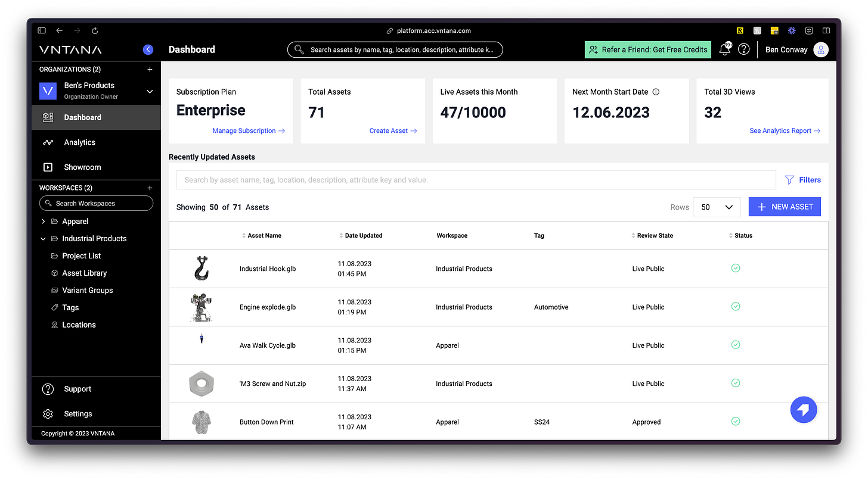Open the blue chat launcher bubble
Viewport: 868px width, 480px height.
(803, 410)
